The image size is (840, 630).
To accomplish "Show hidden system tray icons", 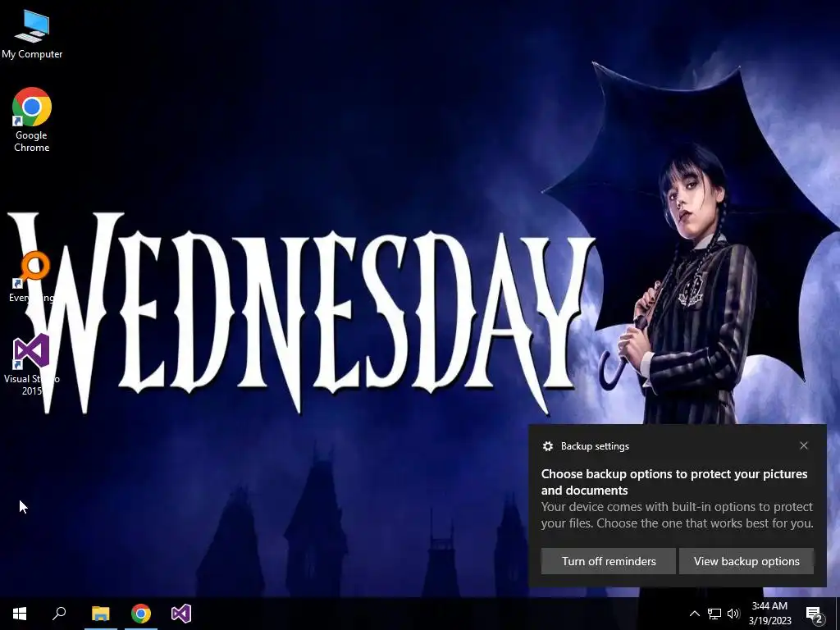I will coord(694,614).
